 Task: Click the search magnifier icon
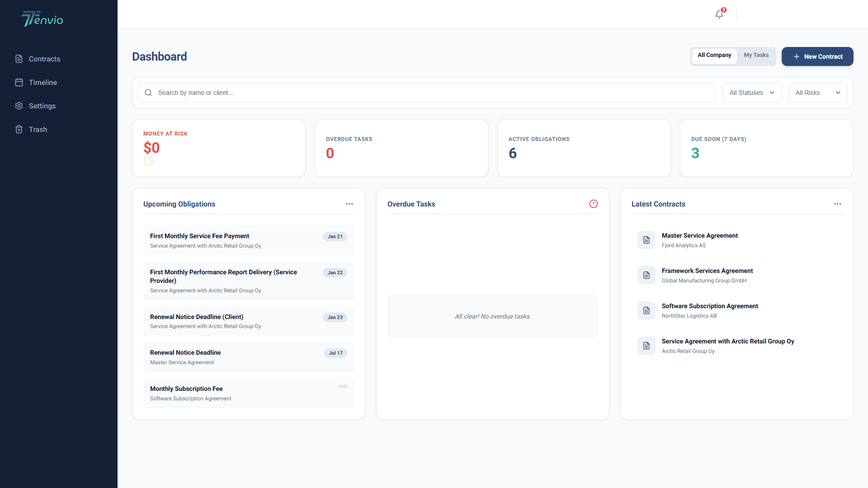tap(148, 92)
